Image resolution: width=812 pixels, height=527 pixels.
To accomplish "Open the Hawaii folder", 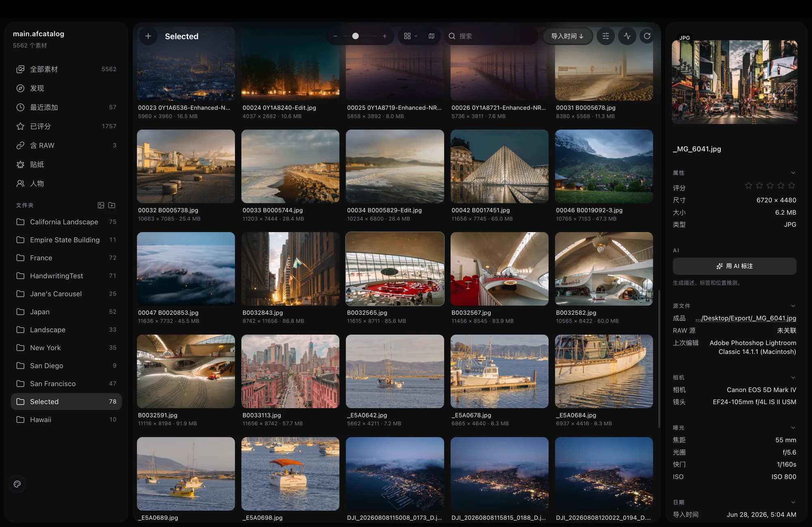I will pos(66,419).
